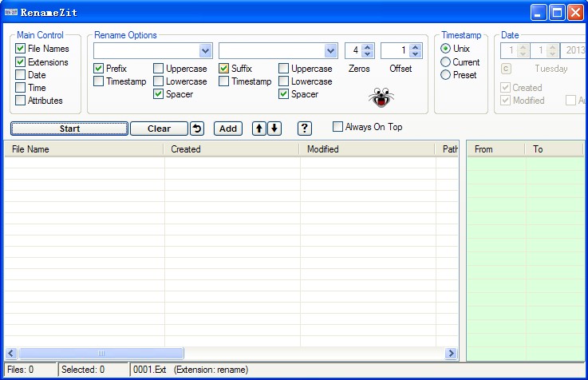Click the Clear button
The width and height of the screenshot is (588, 380).
(x=159, y=129)
